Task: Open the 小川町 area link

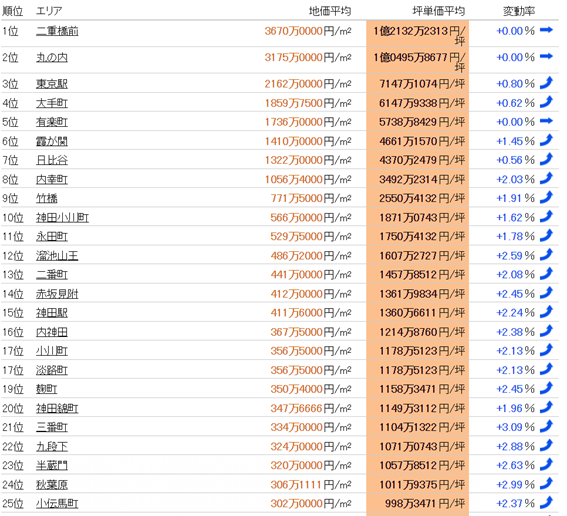Action: pos(52,351)
